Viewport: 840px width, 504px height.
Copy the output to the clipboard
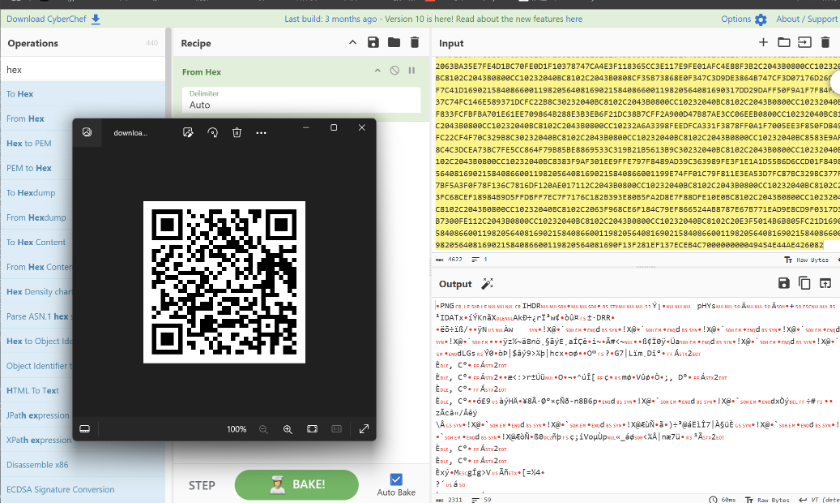point(805,283)
